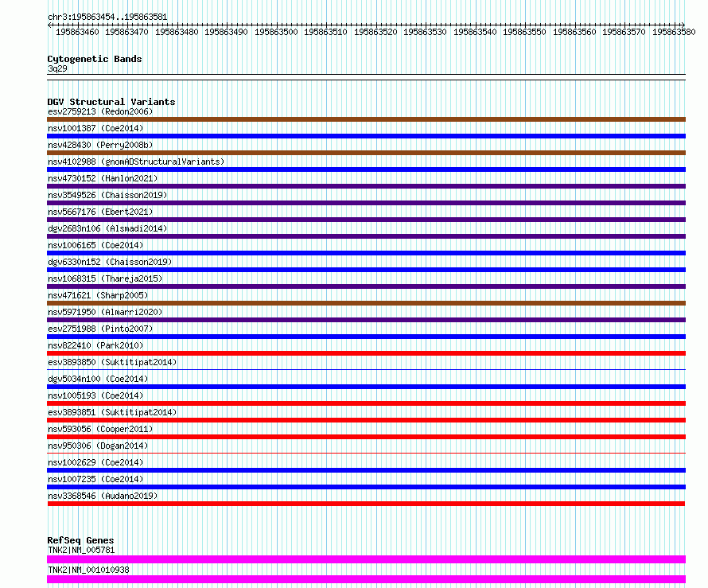This screenshot has height=588, width=708.
Task: Click nsv1007235 (Coe2014) label
Action: coord(95,479)
